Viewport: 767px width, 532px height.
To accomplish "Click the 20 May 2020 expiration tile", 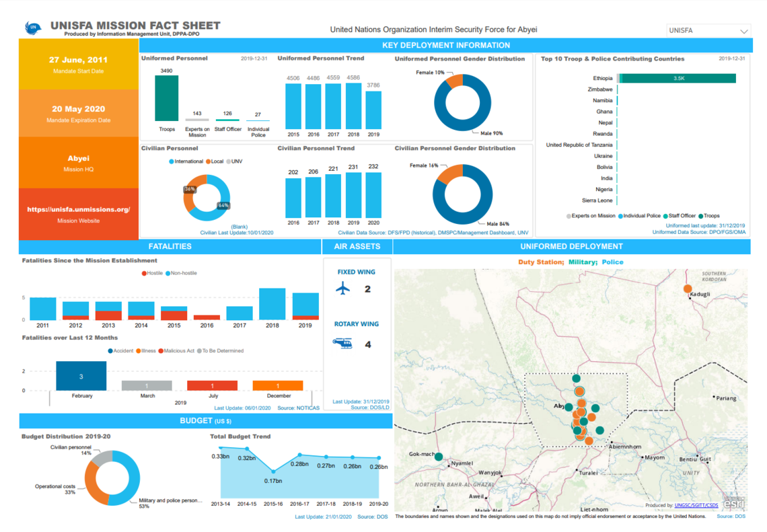I will 78,114.
